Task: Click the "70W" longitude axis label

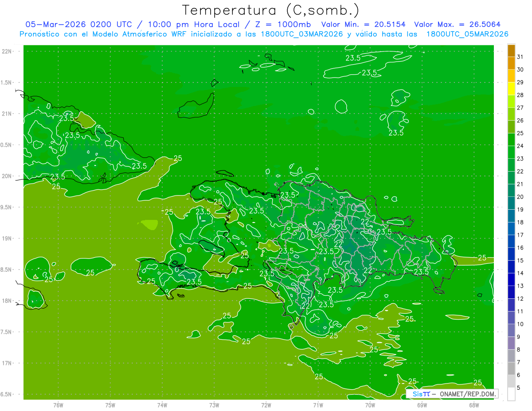Action: pos(370,405)
